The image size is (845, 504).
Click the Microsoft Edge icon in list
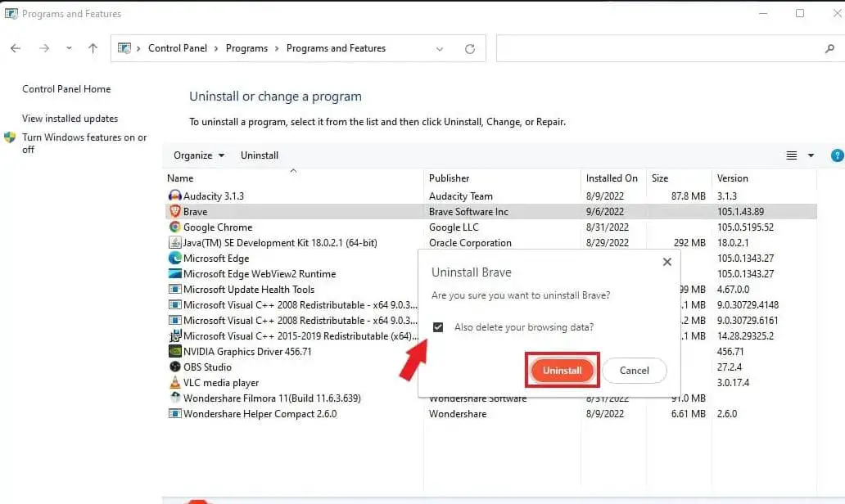pyautogui.click(x=174, y=258)
